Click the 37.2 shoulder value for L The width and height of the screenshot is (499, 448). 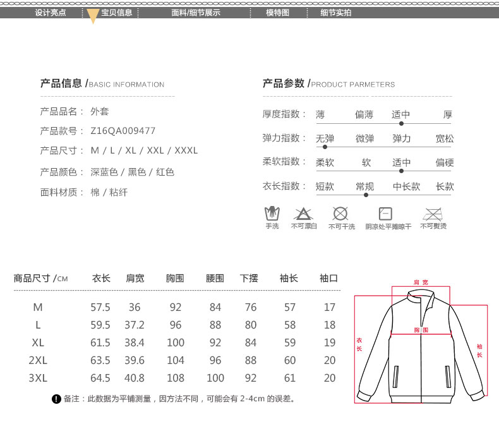pos(135,325)
